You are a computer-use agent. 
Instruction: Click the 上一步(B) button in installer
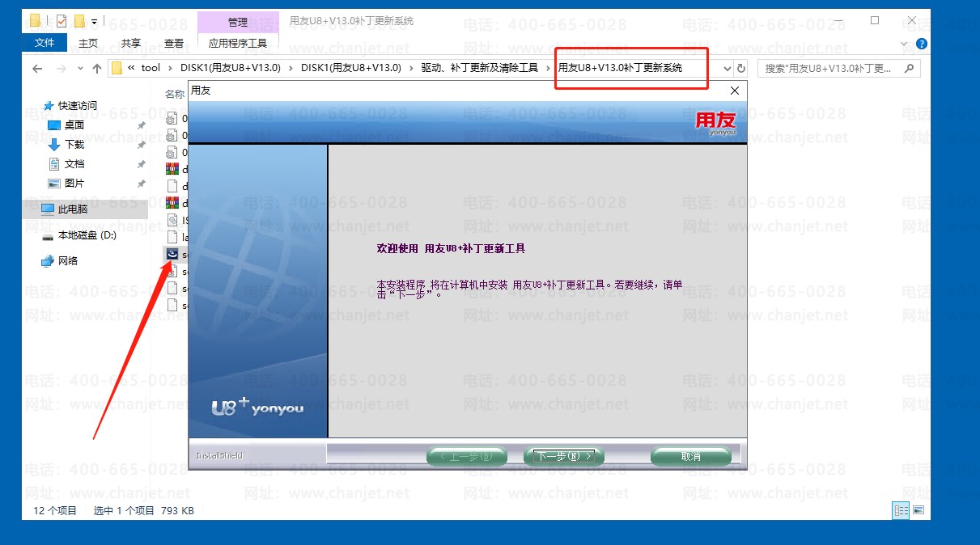coord(466,457)
